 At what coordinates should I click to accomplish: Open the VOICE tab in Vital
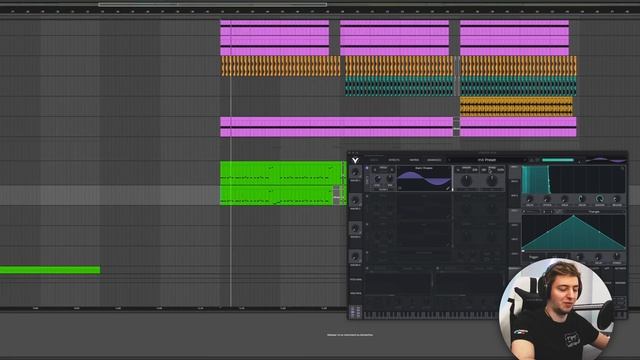click(373, 160)
